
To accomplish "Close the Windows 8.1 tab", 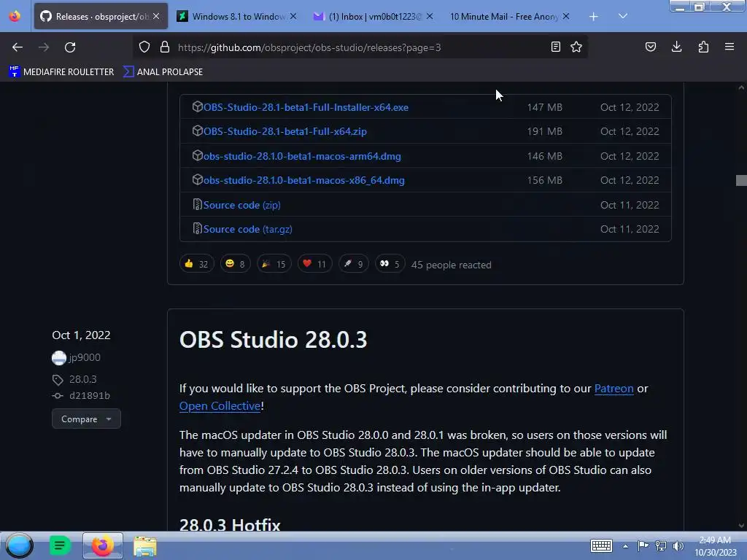I will (x=293, y=17).
